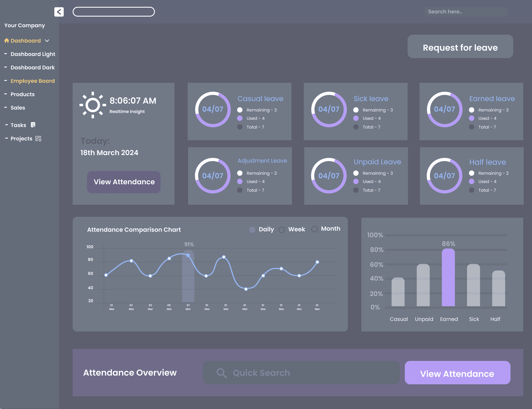Image resolution: width=532 pixels, height=409 pixels.
Task: Click the Request for leave button
Action: 460,46
